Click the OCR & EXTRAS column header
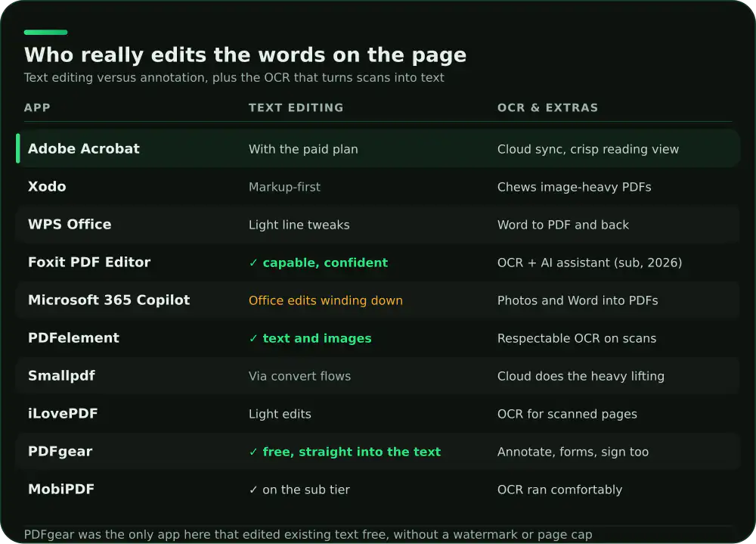This screenshot has width=756, height=544. point(547,107)
